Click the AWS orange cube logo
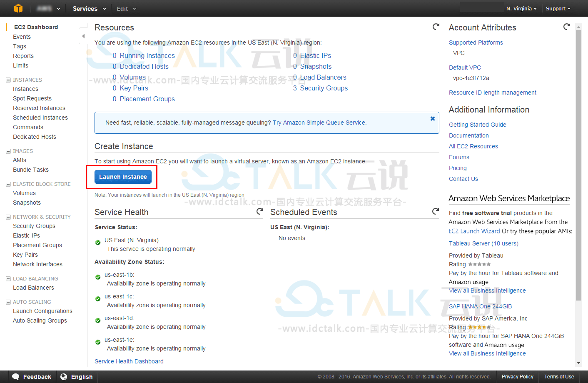 coord(18,8)
